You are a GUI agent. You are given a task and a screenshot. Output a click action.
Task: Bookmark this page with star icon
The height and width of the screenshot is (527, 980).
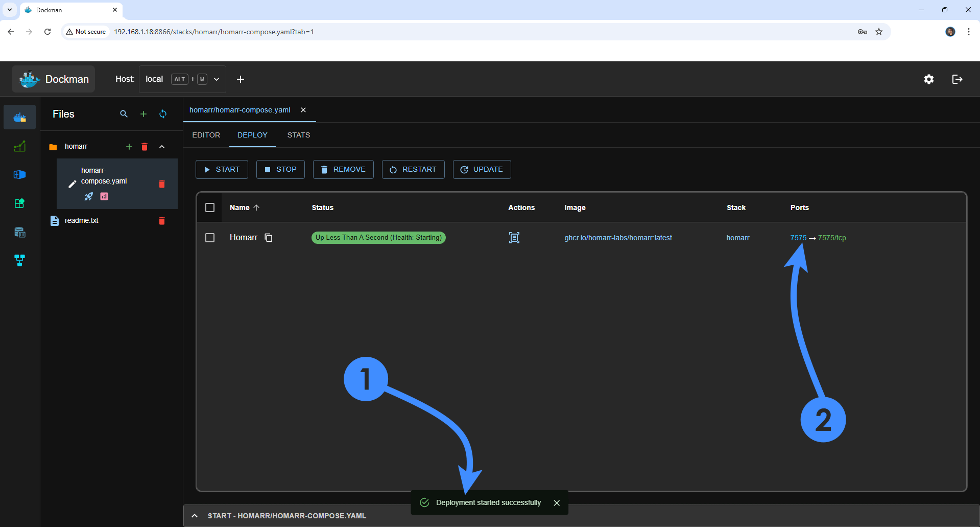tap(879, 32)
